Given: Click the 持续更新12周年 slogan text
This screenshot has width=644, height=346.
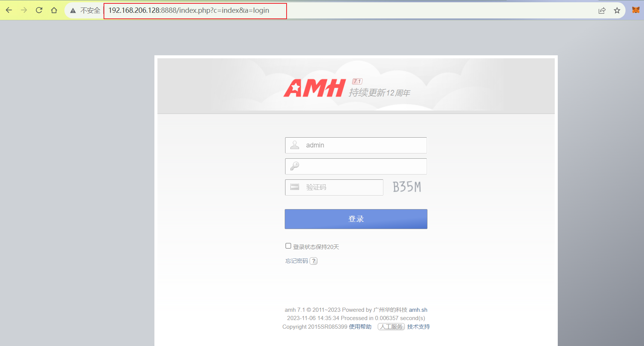Looking at the screenshot, I should point(379,93).
